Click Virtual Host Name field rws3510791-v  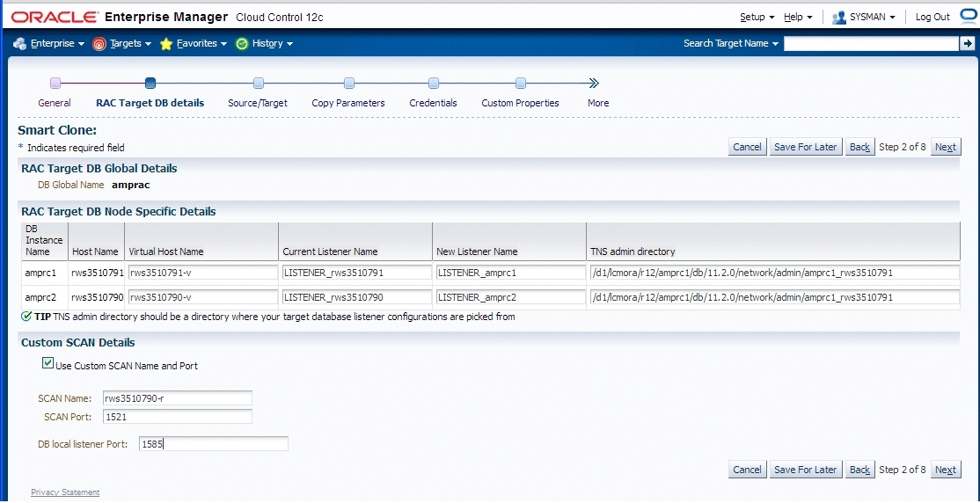[201, 272]
